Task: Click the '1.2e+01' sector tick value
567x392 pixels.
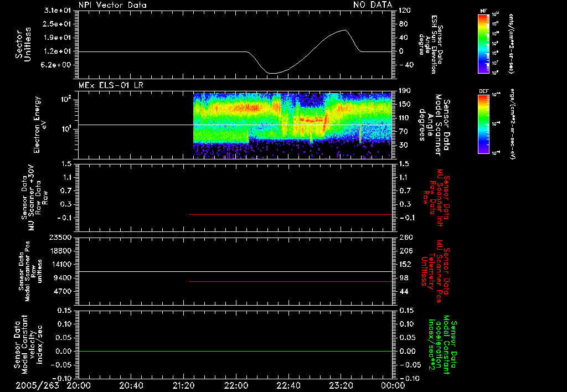Action: [x=58, y=51]
